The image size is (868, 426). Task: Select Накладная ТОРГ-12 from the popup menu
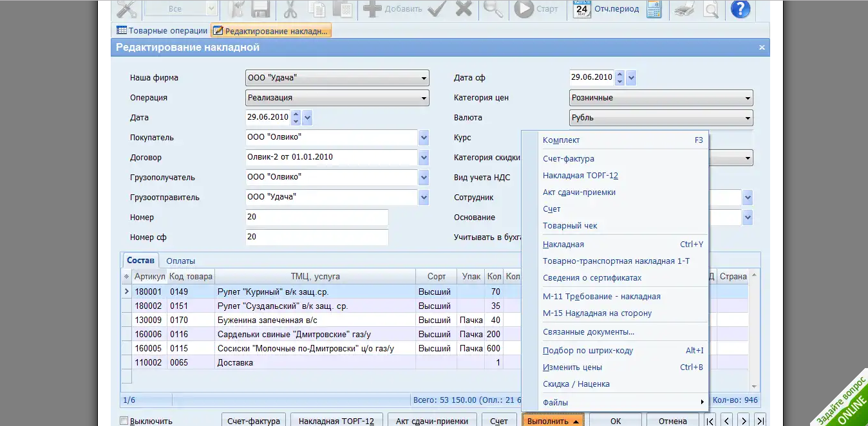coord(580,176)
